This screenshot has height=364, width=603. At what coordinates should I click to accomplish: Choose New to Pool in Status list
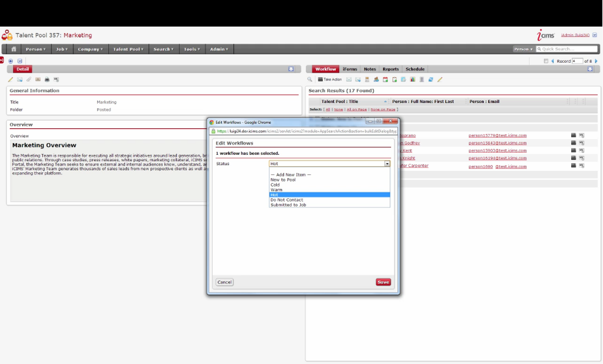click(329, 179)
